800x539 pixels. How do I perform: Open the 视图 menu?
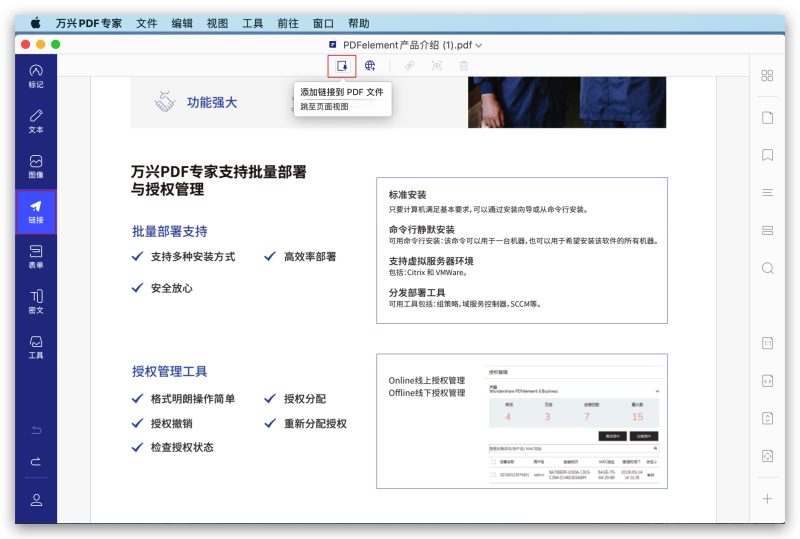[217, 23]
